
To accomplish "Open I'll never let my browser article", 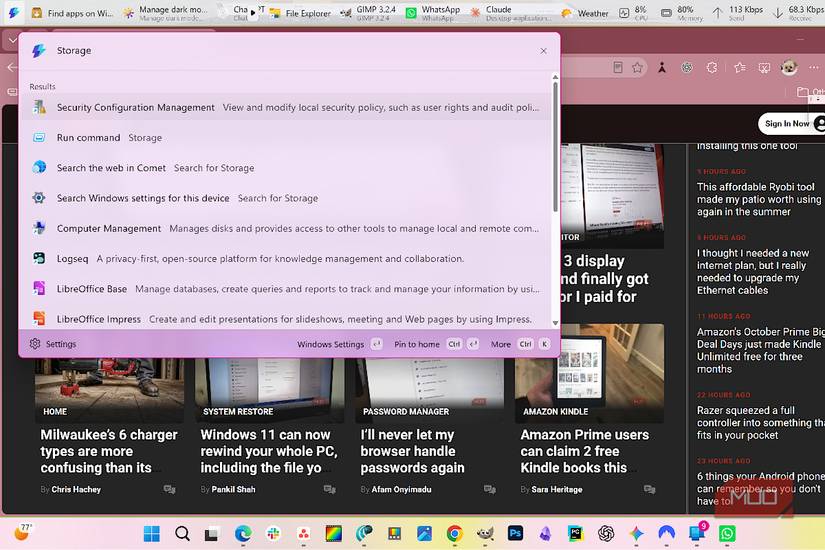I will (412, 451).
